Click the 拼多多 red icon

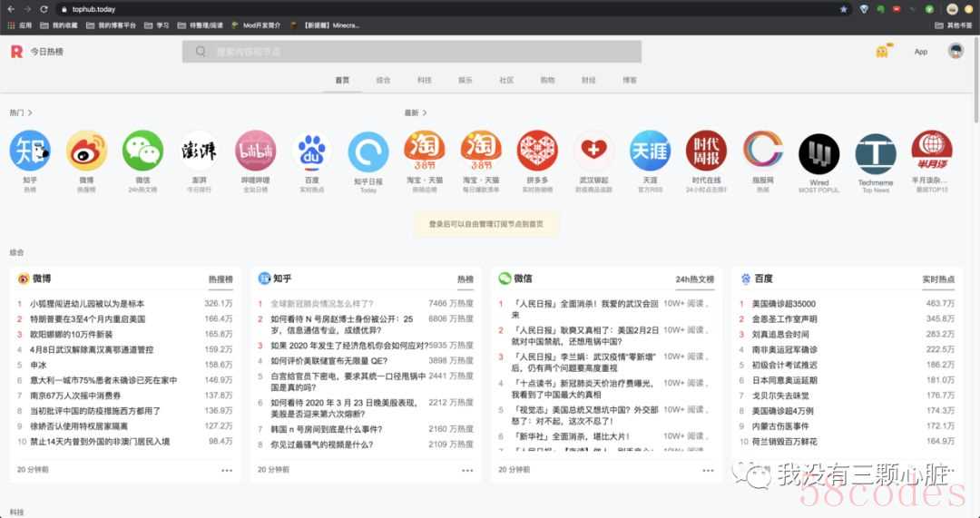[537, 151]
